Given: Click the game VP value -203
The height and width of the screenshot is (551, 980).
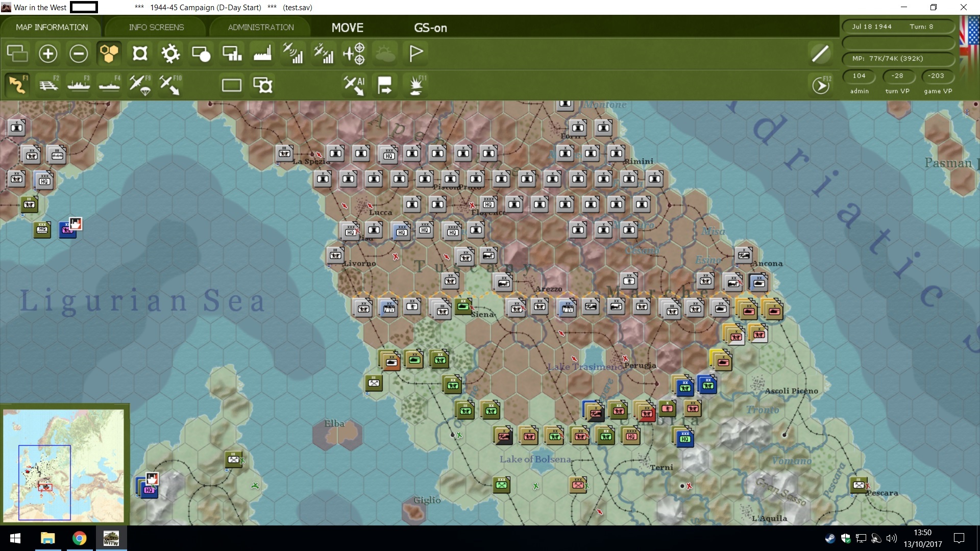Looking at the screenshot, I should (x=936, y=76).
